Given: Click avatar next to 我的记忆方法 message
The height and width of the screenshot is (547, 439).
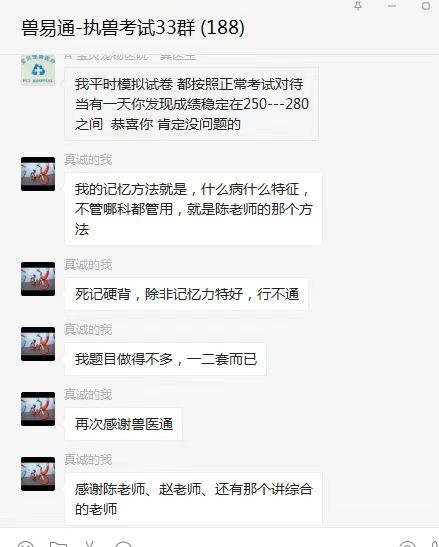Looking at the screenshot, I should coord(38,174).
